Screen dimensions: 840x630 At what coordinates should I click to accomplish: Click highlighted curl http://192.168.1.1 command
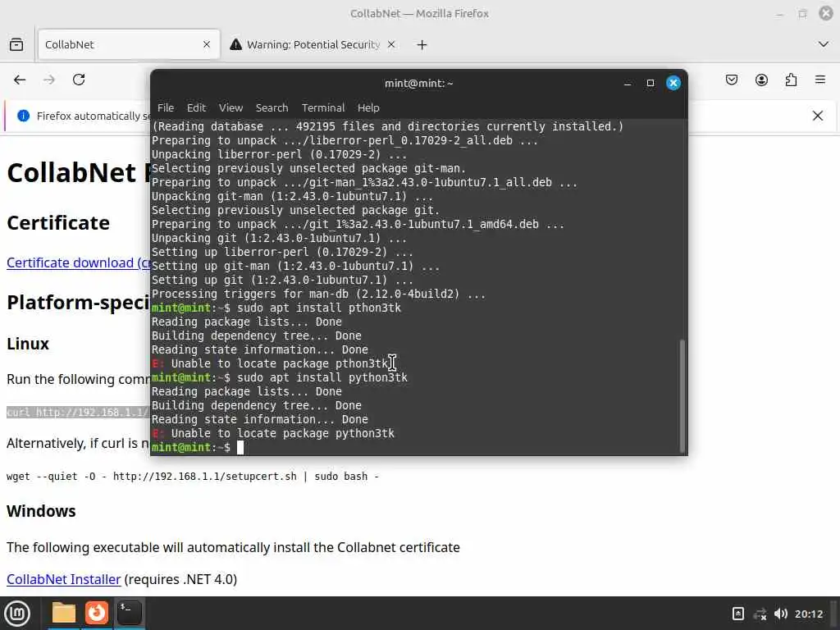[78, 412]
